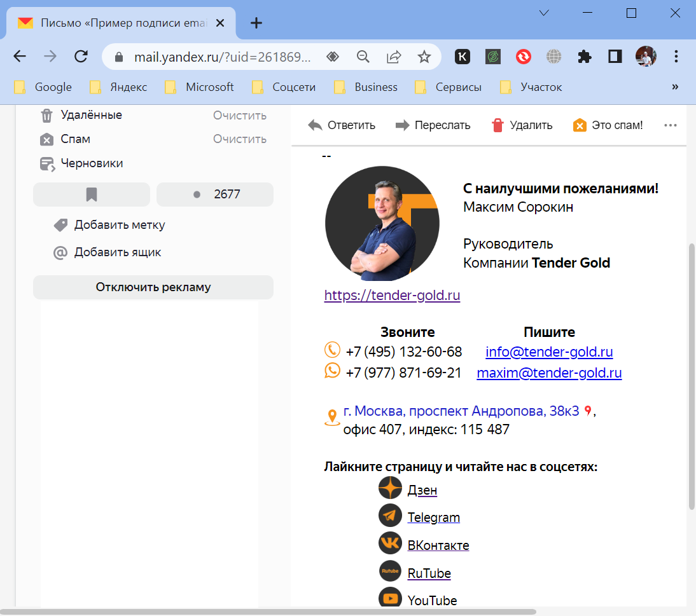The height and width of the screenshot is (616, 696).
Task: Click the circular profile photo in signature
Action: [x=382, y=223]
